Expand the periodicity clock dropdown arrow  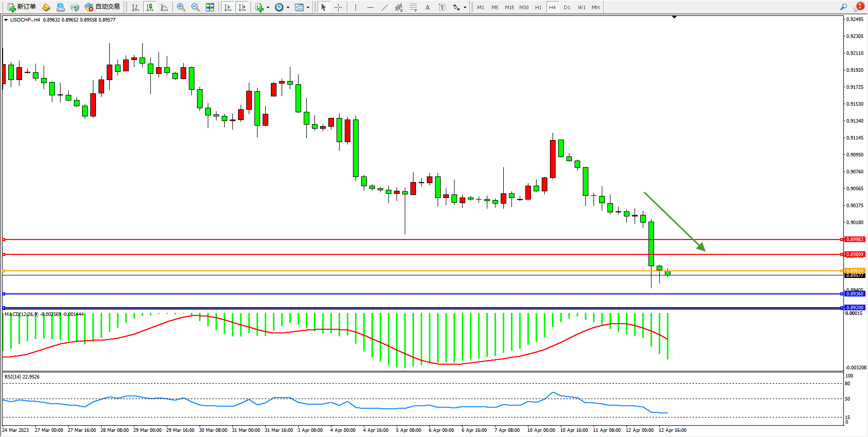click(x=288, y=7)
